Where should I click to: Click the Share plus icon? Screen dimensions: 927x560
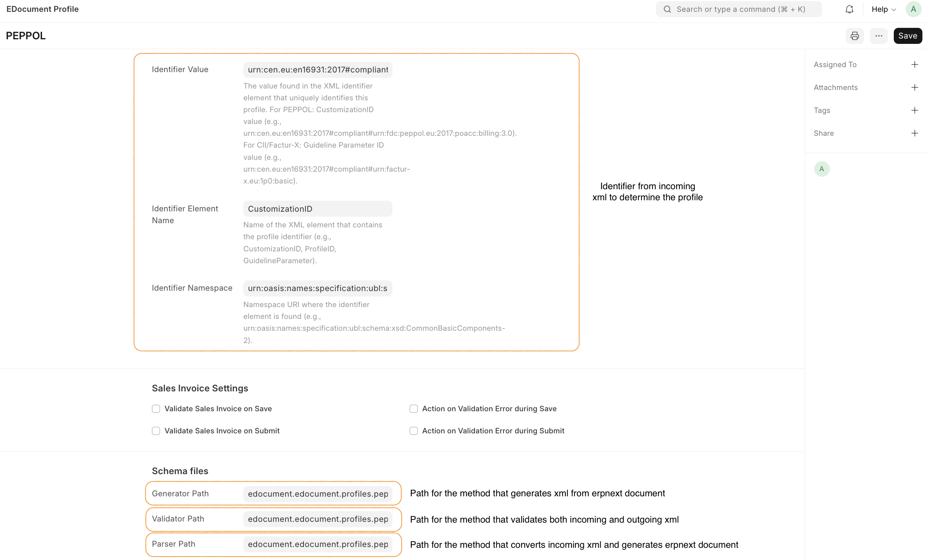pyautogui.click(x=914, y=133)
